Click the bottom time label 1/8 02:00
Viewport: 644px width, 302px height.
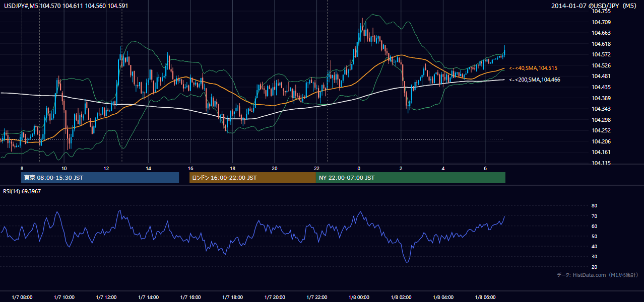[x=401, y=297]
